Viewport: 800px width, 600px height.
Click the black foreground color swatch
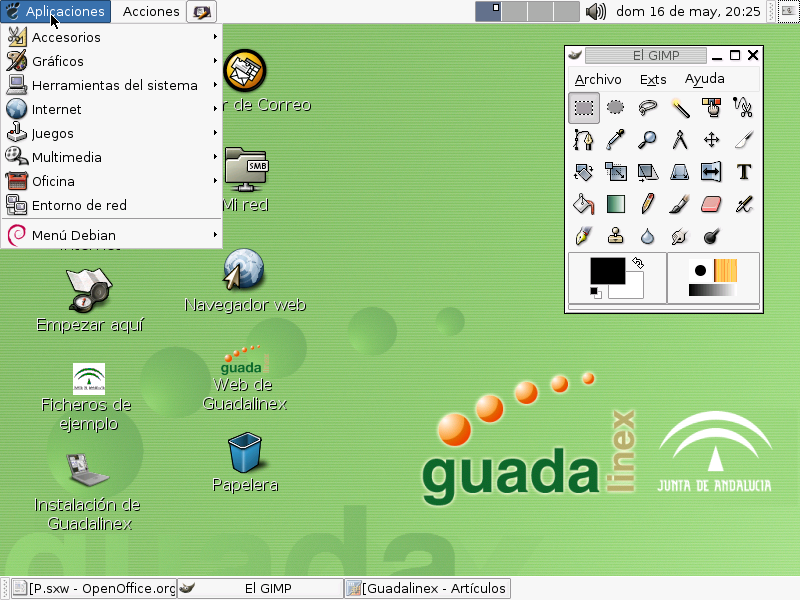tap(606, 270)
